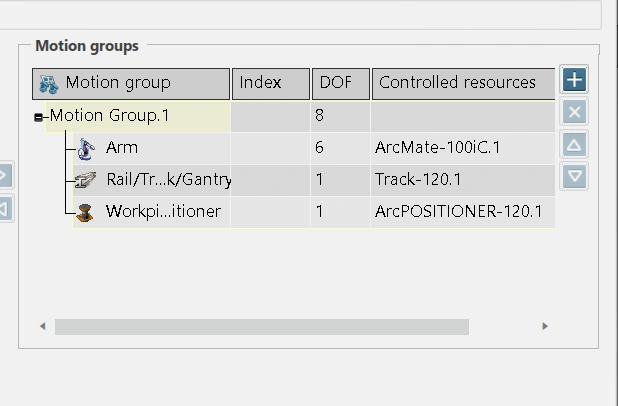Click the Index column header
This screenshot has height=406, width=618.
[270, 83]
